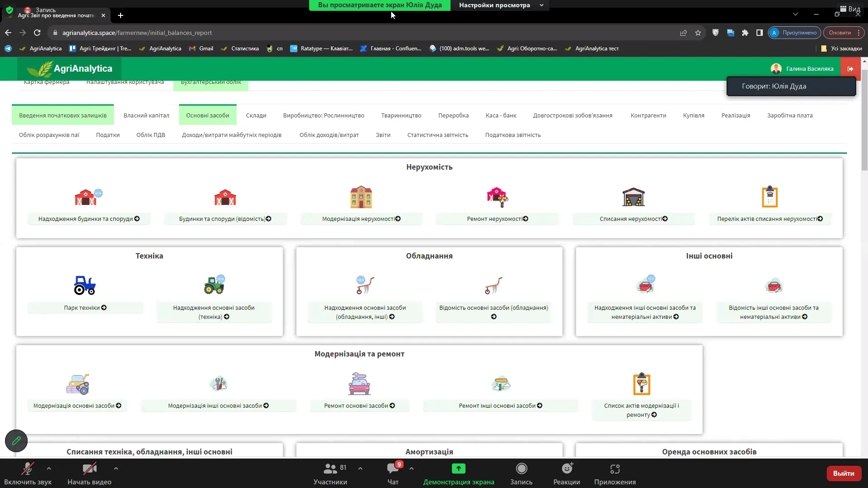Image resolution: width=868 pixels, height=488 pixels.
Task: Click the green pencil annotation button
Action: (16, 440)
